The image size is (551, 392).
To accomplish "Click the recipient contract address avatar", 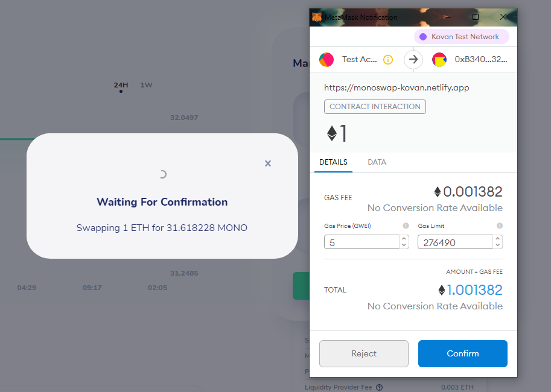I will [439, 60].
